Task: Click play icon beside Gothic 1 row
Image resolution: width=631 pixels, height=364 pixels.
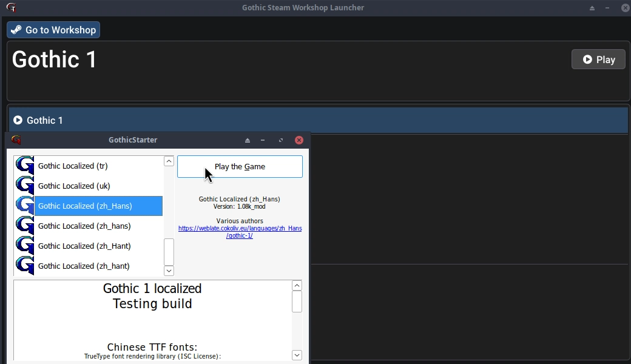Action: point(18,120)
